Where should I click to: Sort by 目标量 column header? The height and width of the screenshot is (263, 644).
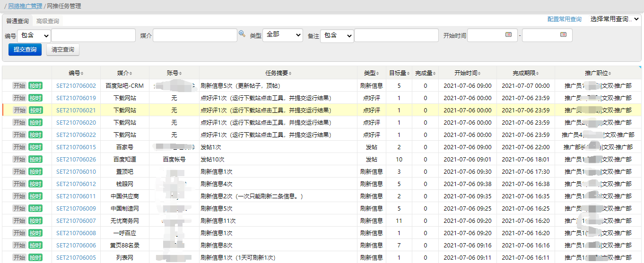[x=399, y=73]
